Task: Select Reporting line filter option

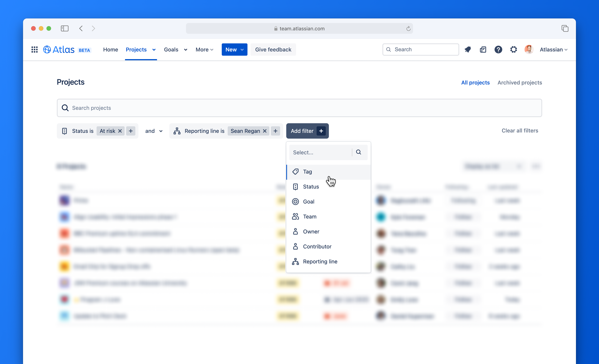Action: 328,261
